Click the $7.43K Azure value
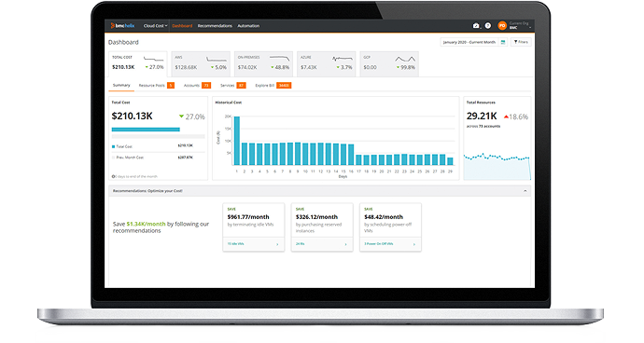This screenshot has height=343, width=644. [308, 67]
